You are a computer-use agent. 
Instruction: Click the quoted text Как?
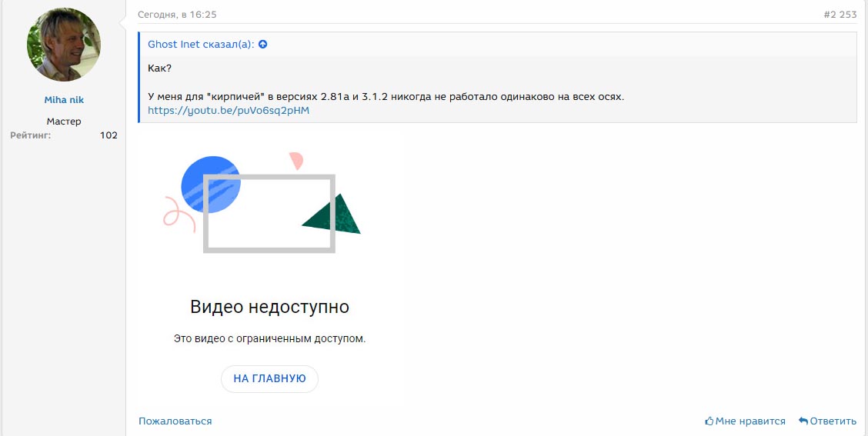(159, 68)
